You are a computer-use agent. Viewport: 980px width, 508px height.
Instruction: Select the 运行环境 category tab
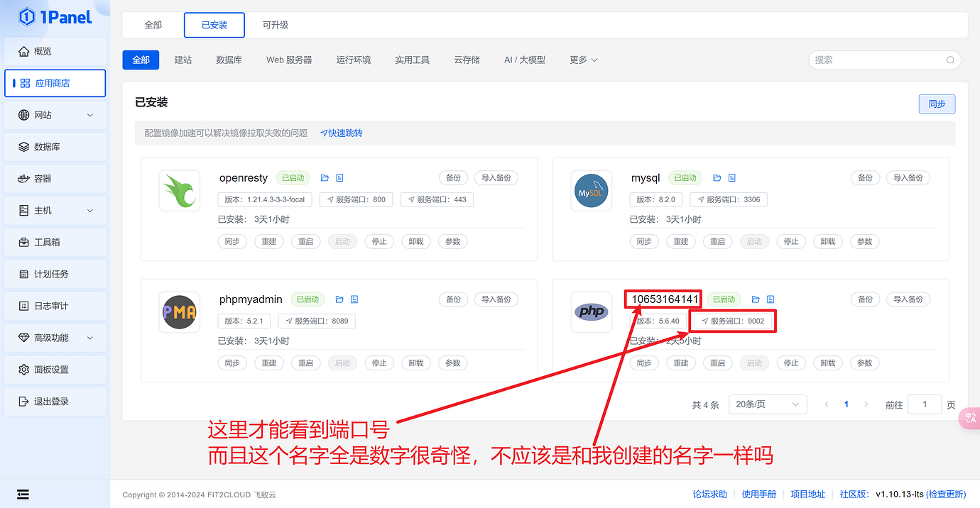pyautogui.click(x=354, y=60)
